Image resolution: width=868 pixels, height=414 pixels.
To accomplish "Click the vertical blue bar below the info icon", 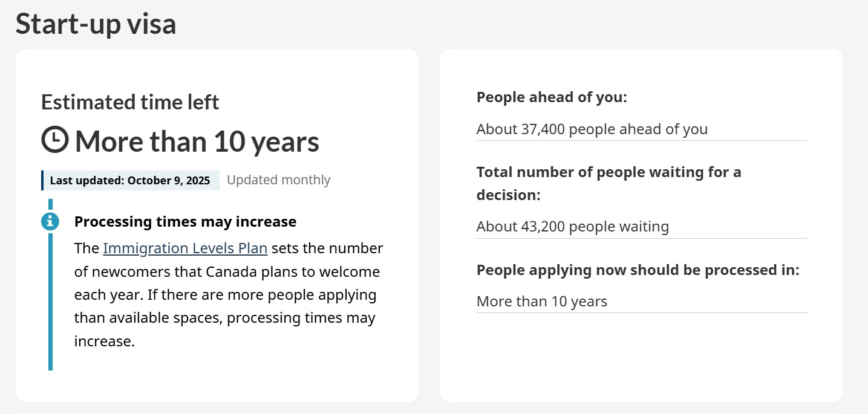I will pyautogui.click(x=50, y=302).
